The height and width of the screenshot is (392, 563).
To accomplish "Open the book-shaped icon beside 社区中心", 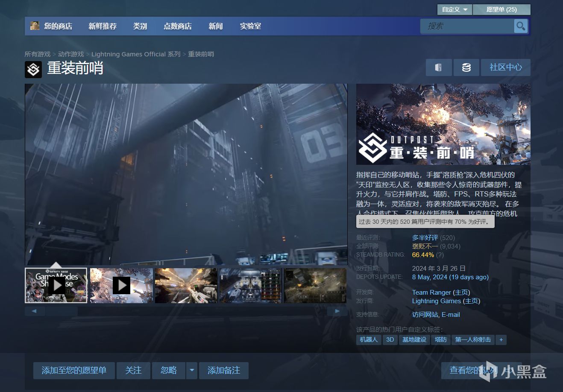I will coord(438,67).
